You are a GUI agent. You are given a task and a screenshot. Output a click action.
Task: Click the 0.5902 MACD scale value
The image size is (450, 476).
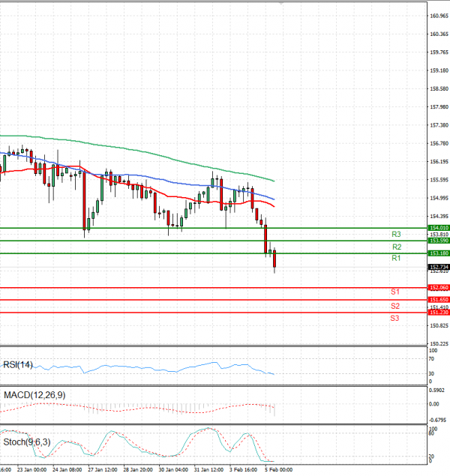pyautogui.click(x=436, y=391)
